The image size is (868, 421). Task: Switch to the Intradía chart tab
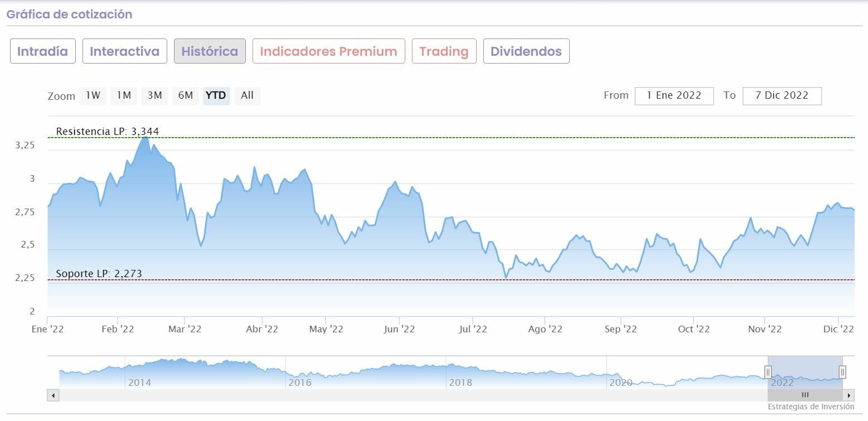[x=43, y=51]
